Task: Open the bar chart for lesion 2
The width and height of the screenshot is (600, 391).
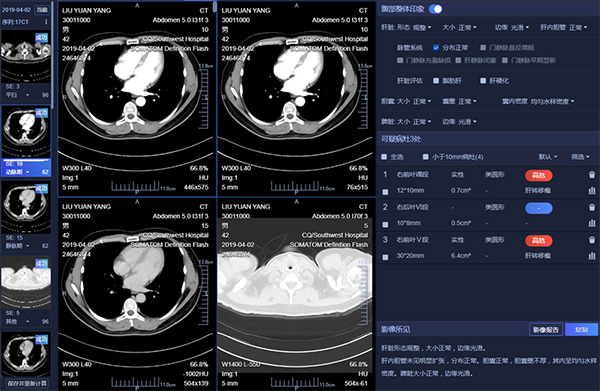Action: [592, 223]
